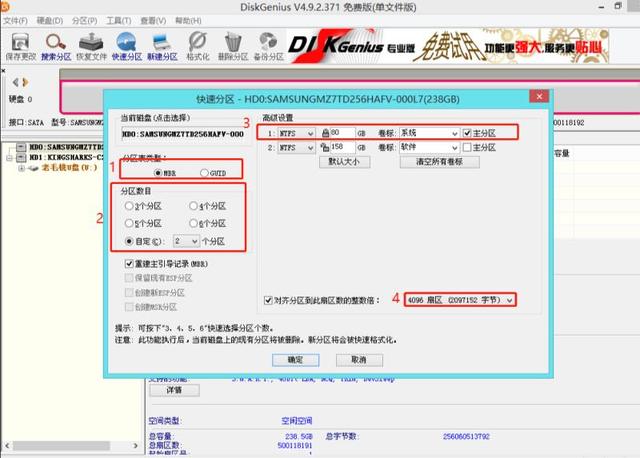Toggle the Rebuild MBR (重建主引导记录) checkbox
This screenshot has width=640, height=458.
point(129,264)
